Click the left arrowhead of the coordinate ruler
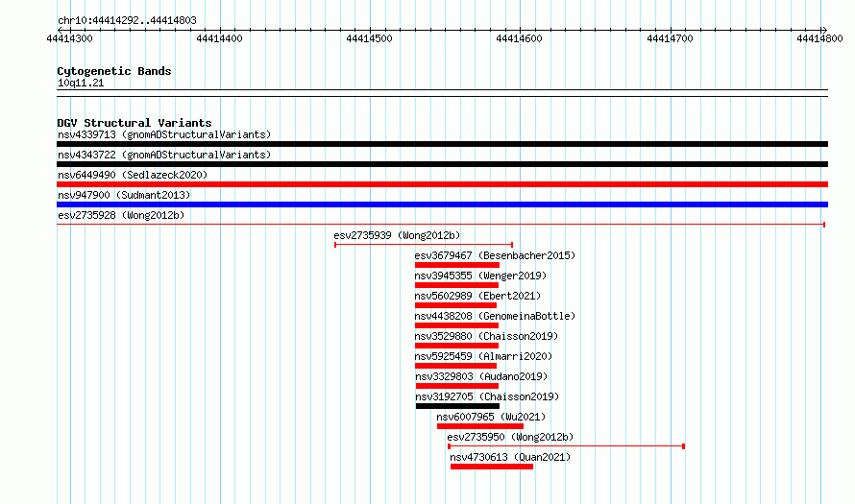Image resolution: width=855 pixels, height=504 pixels. (60, 30)
